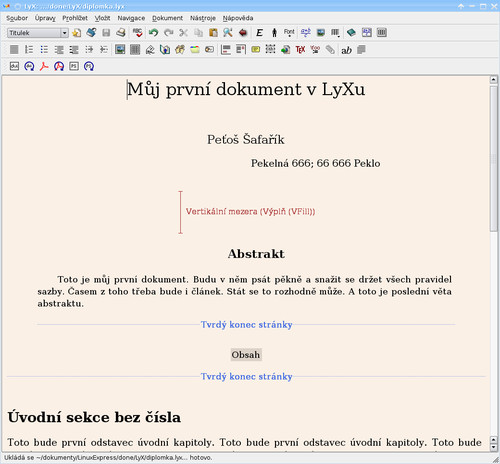Click the View DVI icon
The height and width of the screenshot is (464, 500).
click(14, 66)
